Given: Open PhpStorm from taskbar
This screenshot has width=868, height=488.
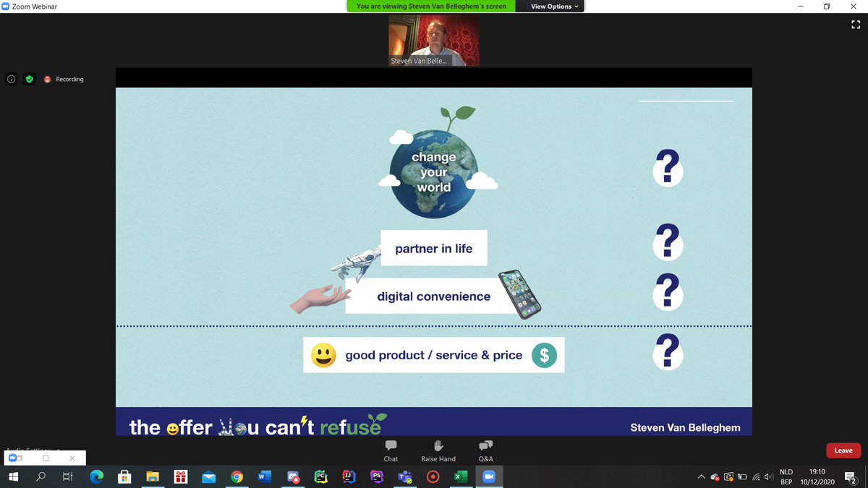Looking at the screenshot, I should click(x=377, y=476).
